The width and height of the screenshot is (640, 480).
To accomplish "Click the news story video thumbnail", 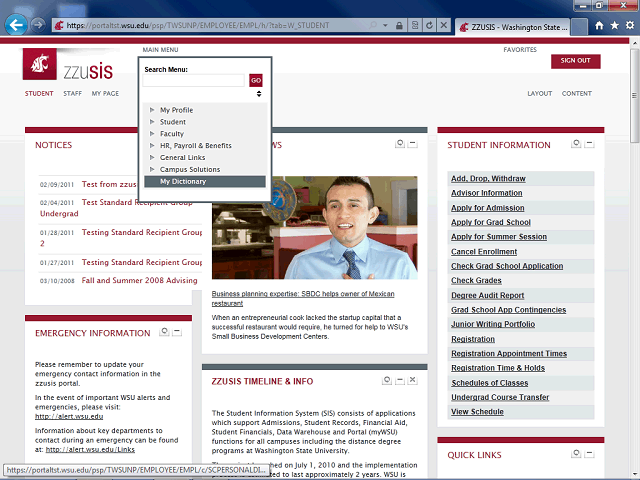I will click(315, 227).
